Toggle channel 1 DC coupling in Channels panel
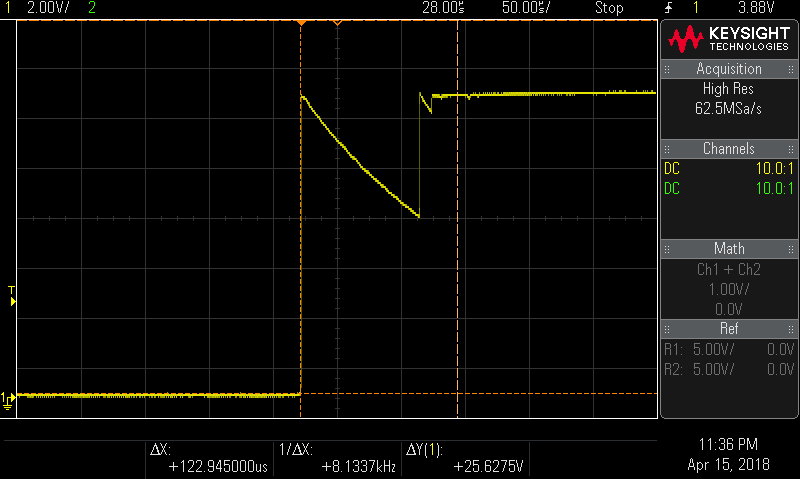Screen dimensions: 800x479 click(x=672, y=169)
